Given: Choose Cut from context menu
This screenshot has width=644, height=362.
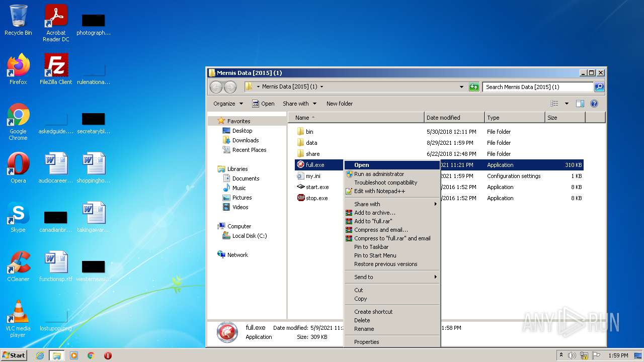Looking at the screenshot, I should pos(392,290).
